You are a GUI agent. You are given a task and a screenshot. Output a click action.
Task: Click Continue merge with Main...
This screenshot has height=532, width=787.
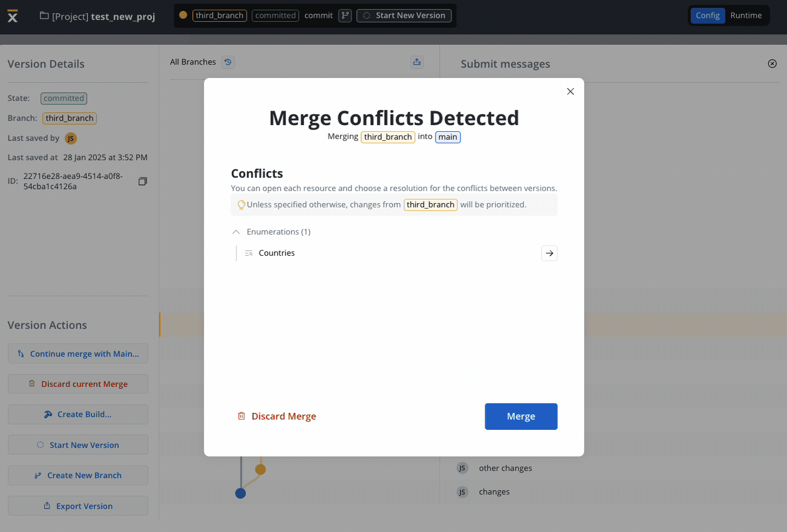(78, 354)
